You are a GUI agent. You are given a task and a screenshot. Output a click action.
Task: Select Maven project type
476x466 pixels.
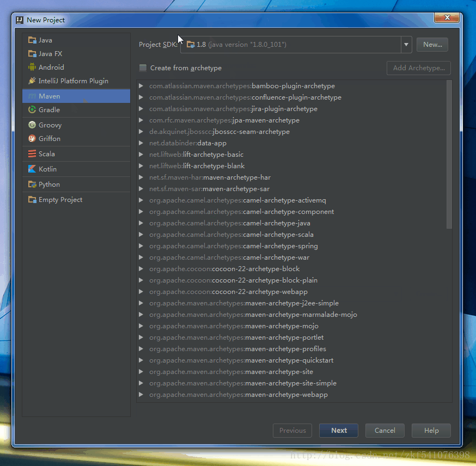pyautogui.click(x=76, y=96)
